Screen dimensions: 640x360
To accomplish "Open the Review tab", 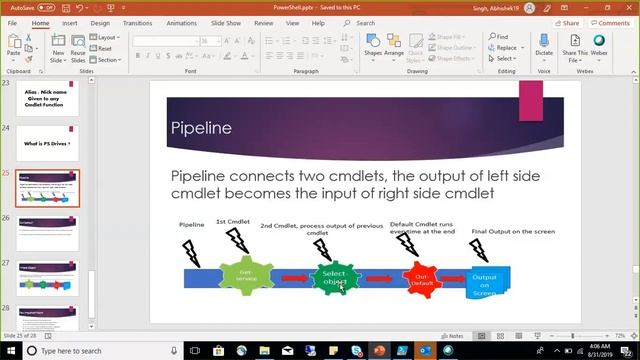I will click(x=264, y=23).
